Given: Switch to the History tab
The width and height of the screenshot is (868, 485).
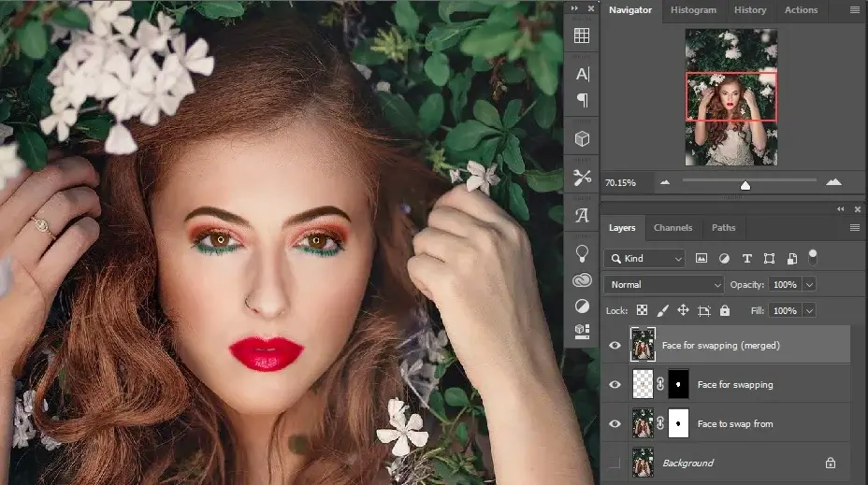Looking at the screenshot, I should click(750, 10).
